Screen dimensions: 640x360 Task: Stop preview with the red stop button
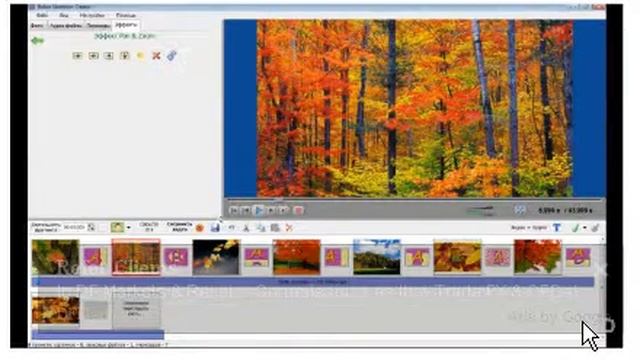(298, 210)
